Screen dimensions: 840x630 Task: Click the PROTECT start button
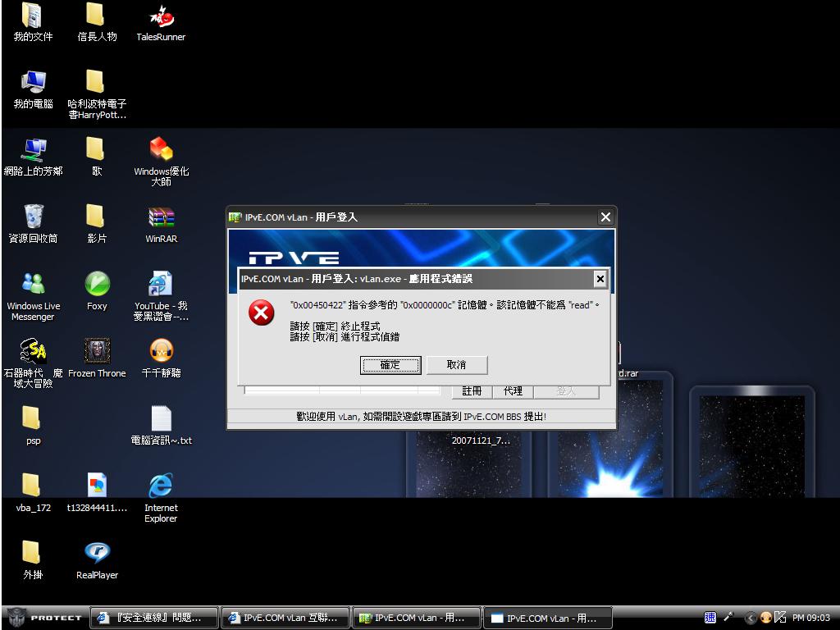[x=45, y=618]
